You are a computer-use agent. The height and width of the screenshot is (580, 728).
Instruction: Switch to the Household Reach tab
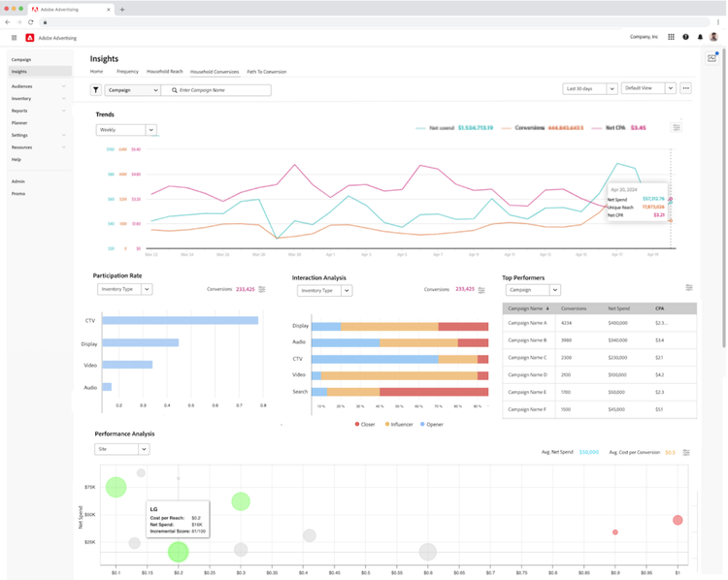coord(164,72)
